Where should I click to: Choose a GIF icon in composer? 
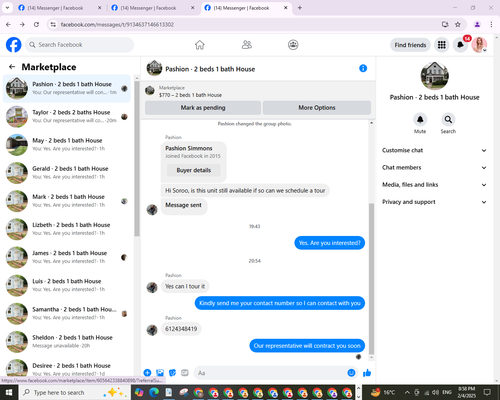(x=185, y=373)
